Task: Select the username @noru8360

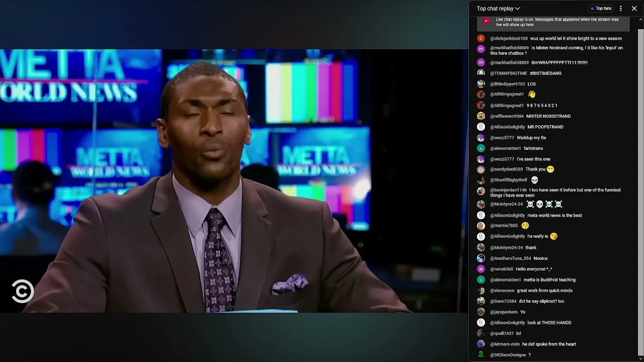Action: click(x=502, y=269)
